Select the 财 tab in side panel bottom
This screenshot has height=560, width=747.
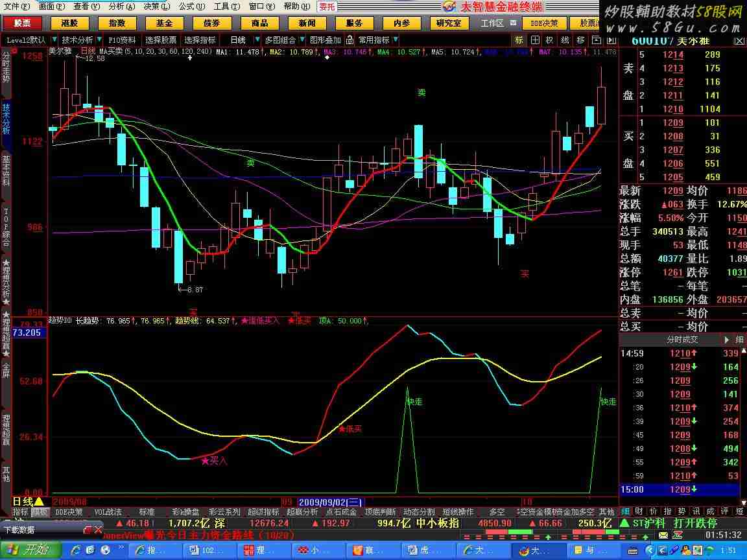pos(639,511)
